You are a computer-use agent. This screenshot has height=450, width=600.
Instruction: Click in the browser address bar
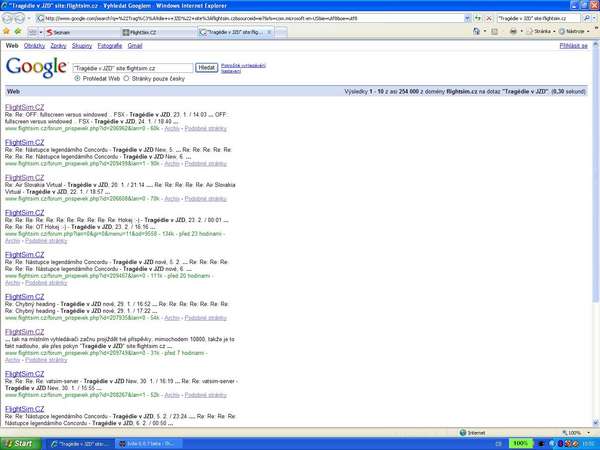251,18
